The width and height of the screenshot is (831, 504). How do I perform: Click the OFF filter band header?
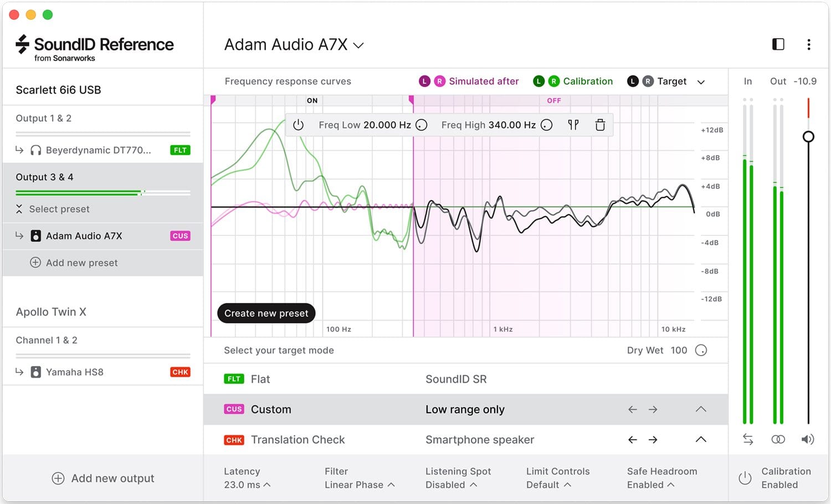coord(554,101)
